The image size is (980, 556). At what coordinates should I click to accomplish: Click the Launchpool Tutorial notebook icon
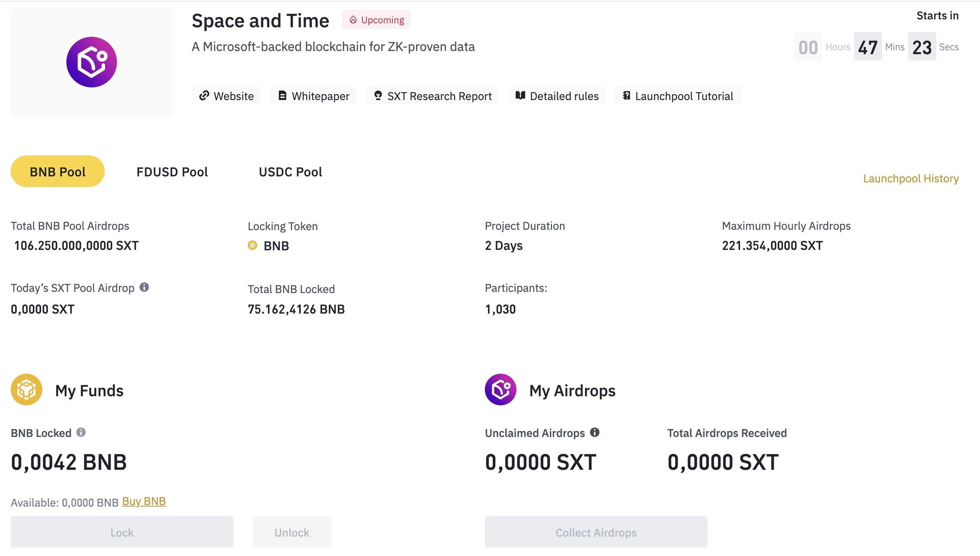(x=627, y=96)
